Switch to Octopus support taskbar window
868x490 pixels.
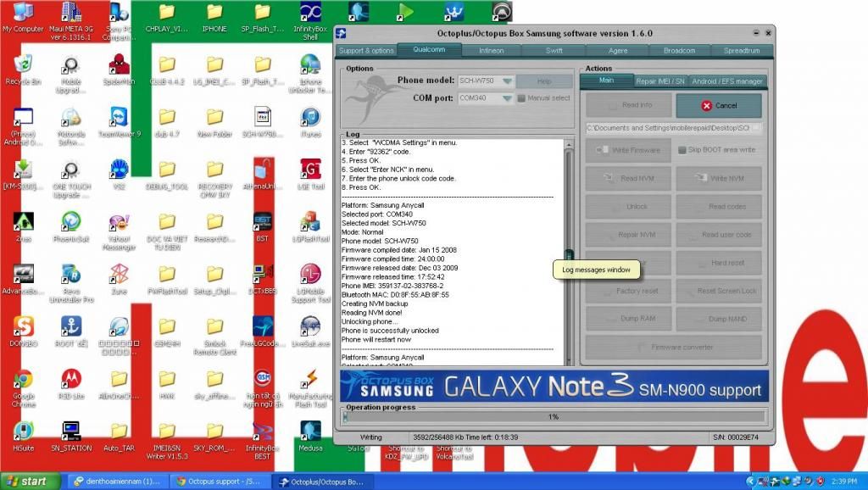click(222, 482)
